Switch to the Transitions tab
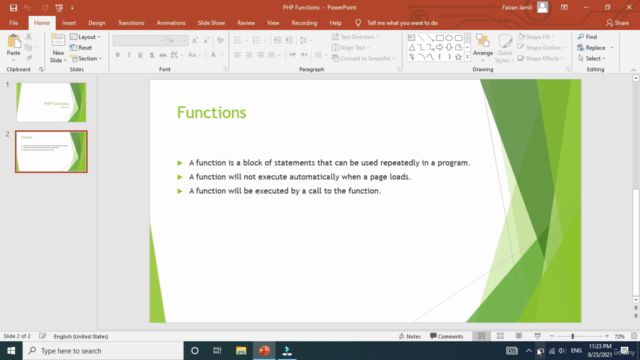 [131, 23]
